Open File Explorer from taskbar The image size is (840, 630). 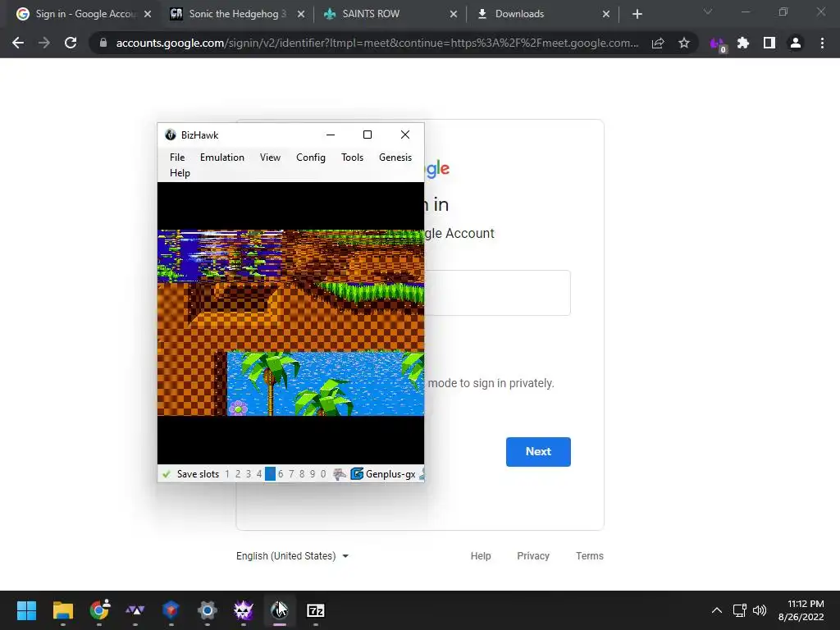coord(62,610)
